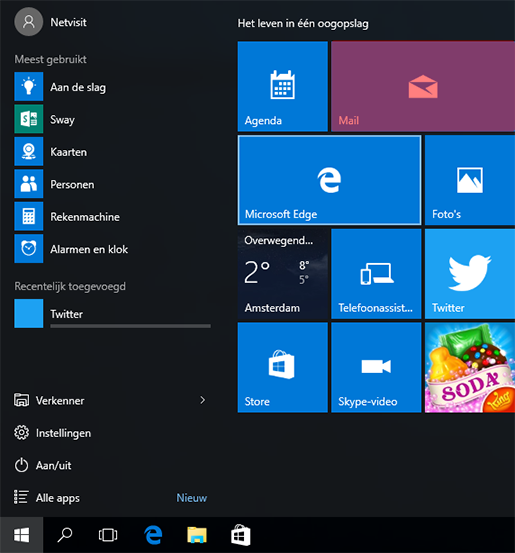Click the Aan de slag lightbulb icon
515x553 pixels.
[x=29, y=87]
